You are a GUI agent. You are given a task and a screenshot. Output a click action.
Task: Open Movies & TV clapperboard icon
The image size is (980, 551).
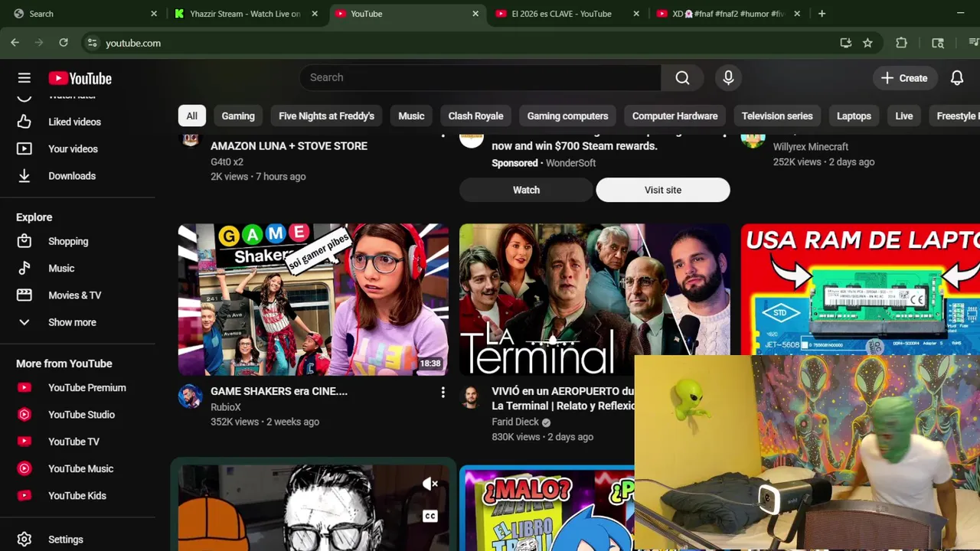pos(24,295)
